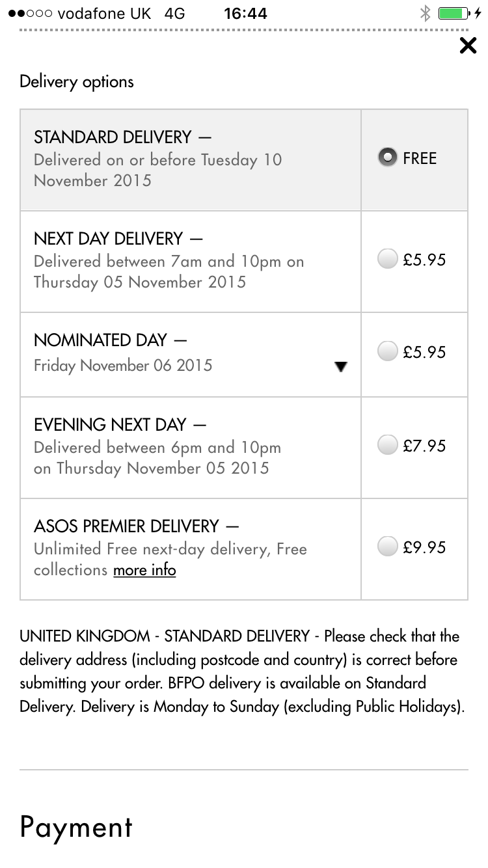Tap the Payment section heading
The height and width of the screenshot is (868, 488).
(76, 827)
